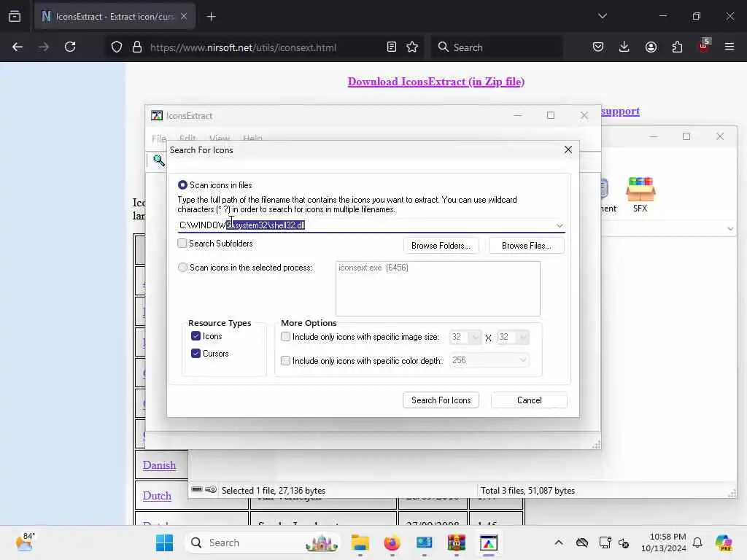Click the Firefox back arrow
This screenshot has width=747, height=560.
click(18, 47)
